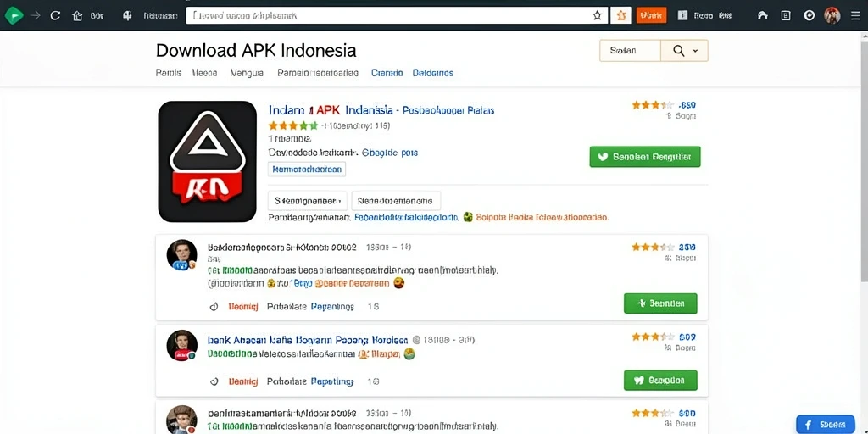This screenshot has height=434, width=868.
Task: Click the blue 'Bsyo' link in the first review
Action: coord(301,283)
